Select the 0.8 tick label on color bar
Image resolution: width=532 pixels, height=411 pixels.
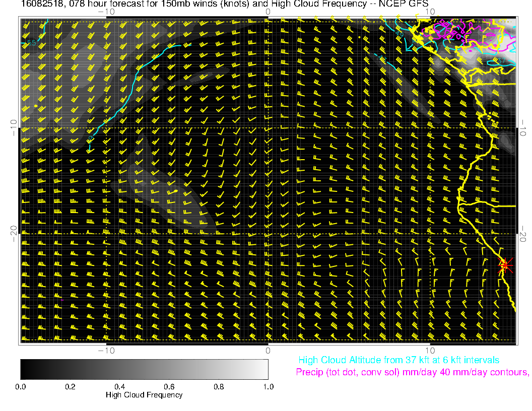point(219,387)
